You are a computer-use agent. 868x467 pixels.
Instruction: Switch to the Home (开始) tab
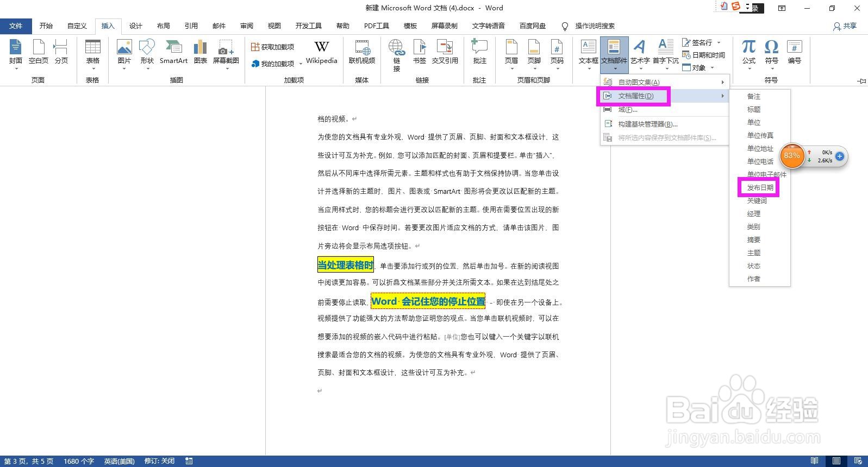[46, 26]
